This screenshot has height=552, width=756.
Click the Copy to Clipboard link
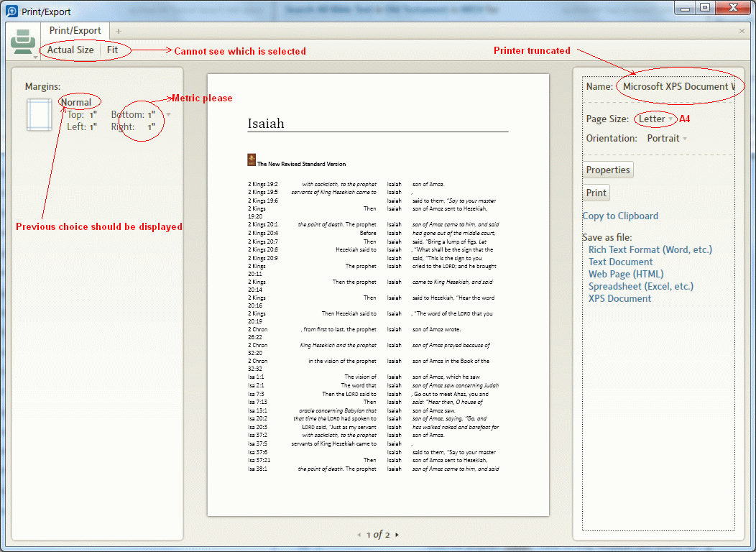coord(620,216)
